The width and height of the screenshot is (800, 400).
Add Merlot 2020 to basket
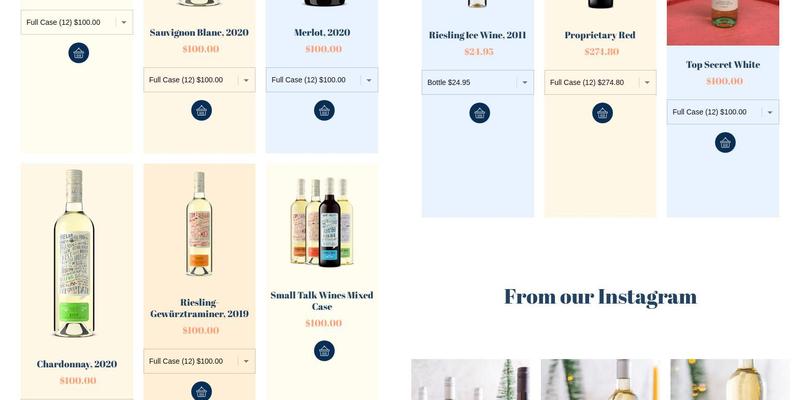coord(324,110)
